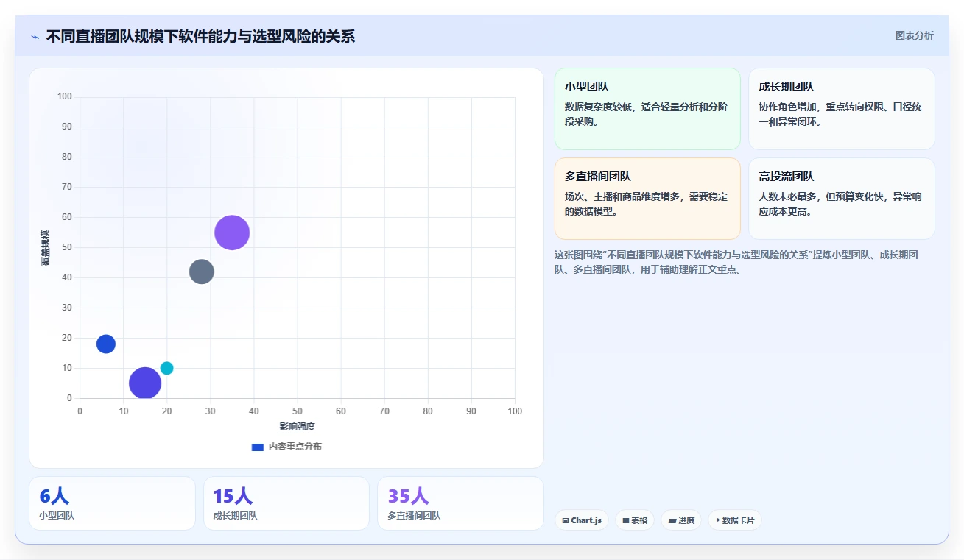964x560 pixels.
Task: Select the 15人 成长期团队 stat card
Action: (286, 503)
